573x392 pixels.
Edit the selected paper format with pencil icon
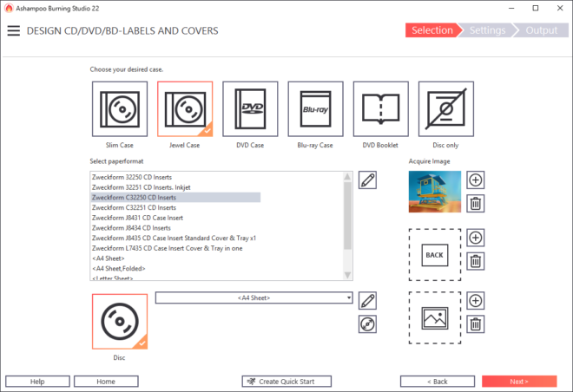point(367,180)
